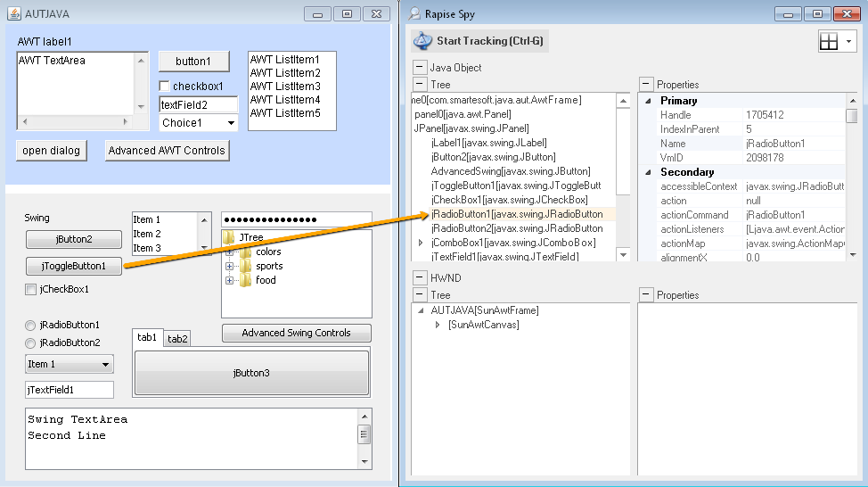Collapse the HWND section

(419, 278)
